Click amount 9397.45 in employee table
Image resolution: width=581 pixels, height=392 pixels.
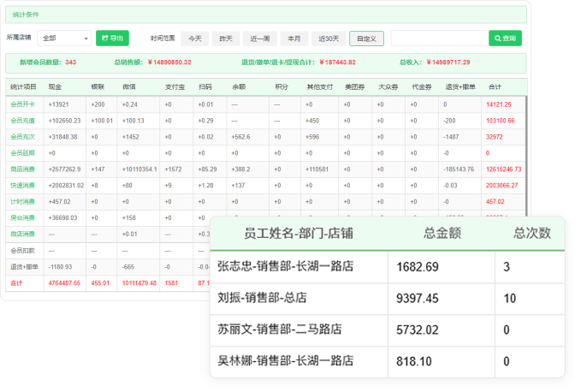pos(418,299)
